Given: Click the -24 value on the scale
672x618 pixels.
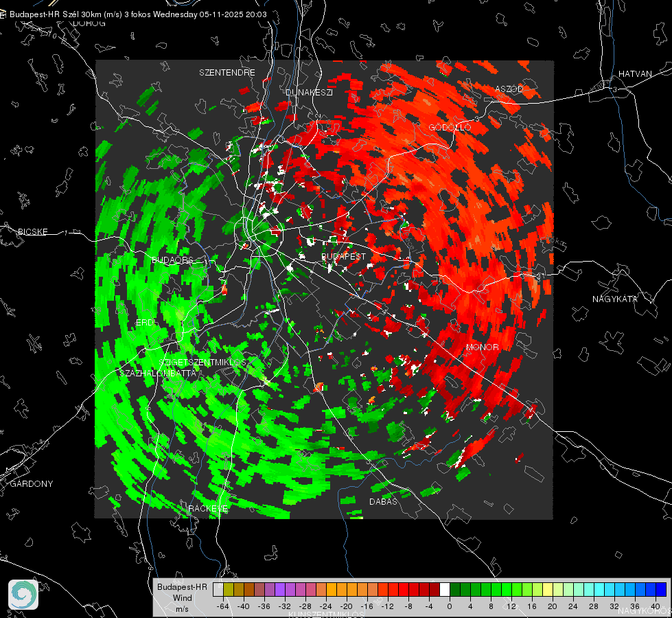Looking at the screenshot, I should tap(326, 606).
